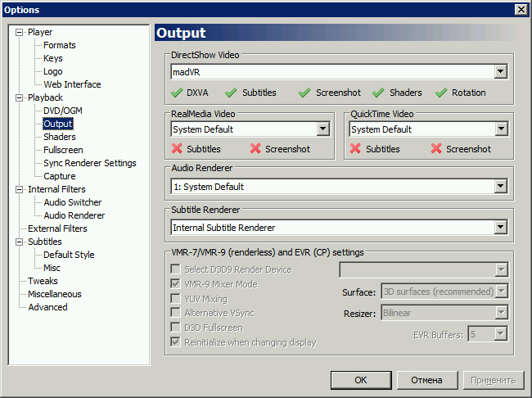Open the DirectShow Video madVR dropdown

click(500, 71)
